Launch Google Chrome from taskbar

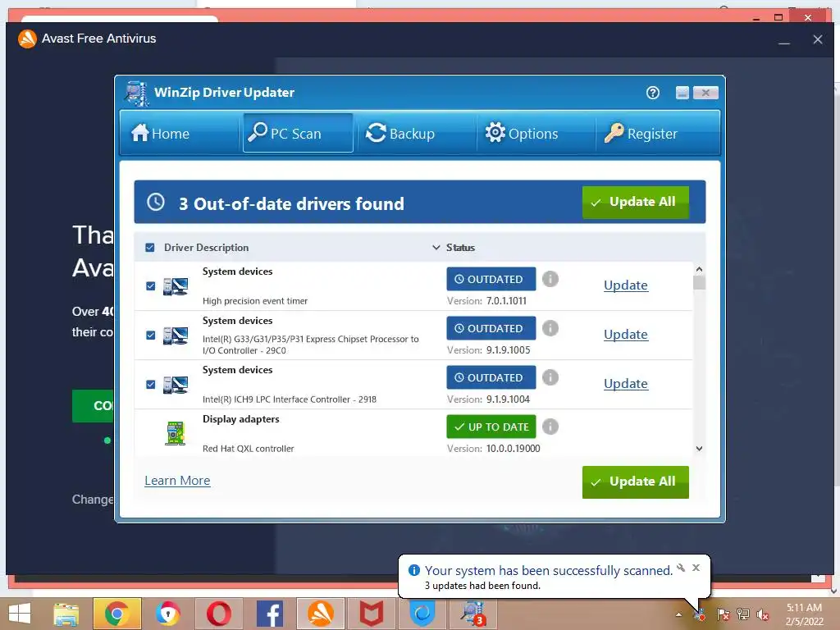(116, 614)
